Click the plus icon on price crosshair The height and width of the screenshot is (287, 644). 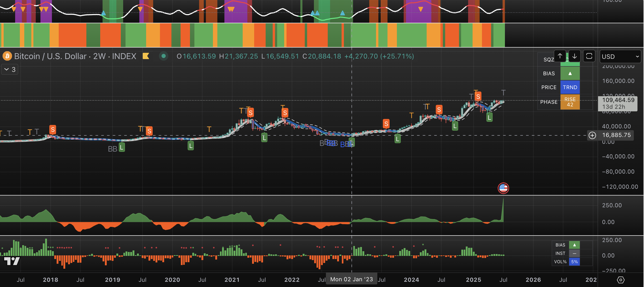(592, 135)
